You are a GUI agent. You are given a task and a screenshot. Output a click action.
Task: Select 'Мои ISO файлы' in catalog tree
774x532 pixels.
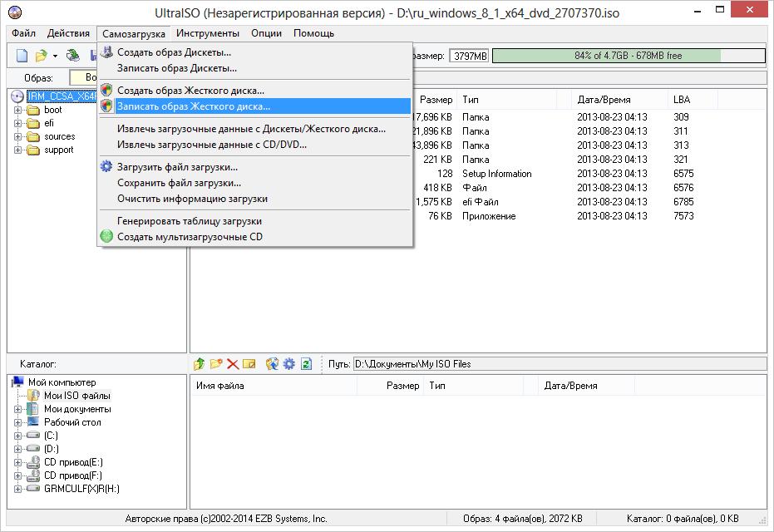77,396
